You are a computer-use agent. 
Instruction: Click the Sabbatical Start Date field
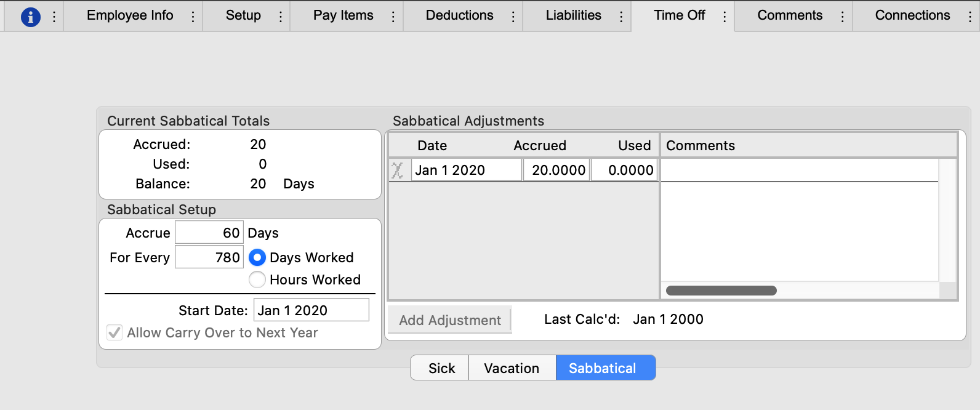coord(311,310)
